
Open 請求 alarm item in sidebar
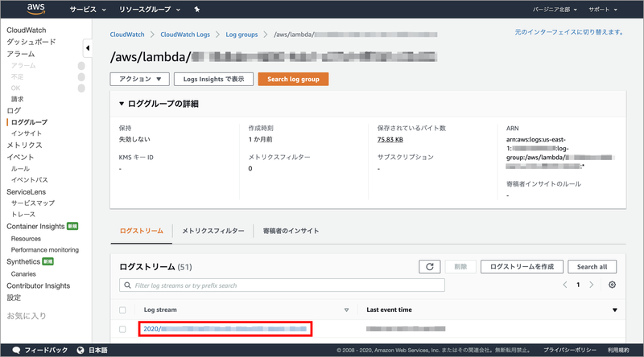(x=17, y=100)
